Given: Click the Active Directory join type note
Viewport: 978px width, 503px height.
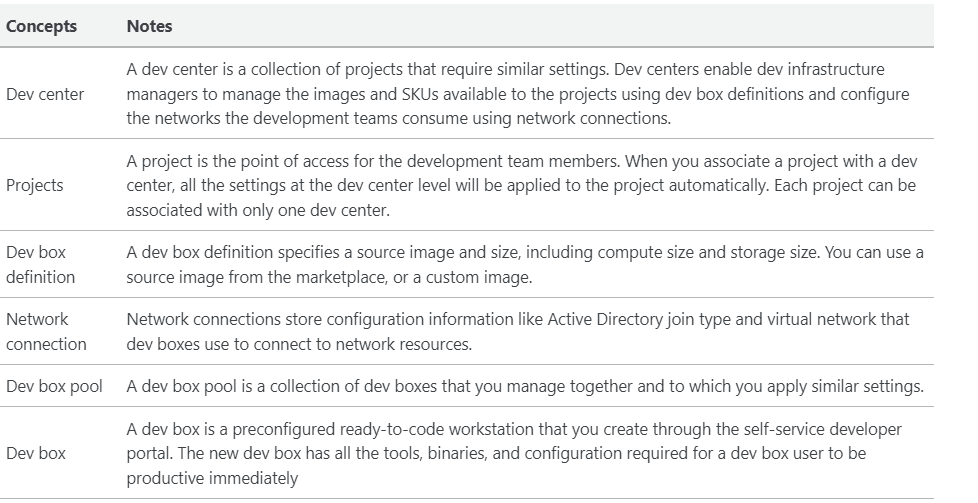Looking at the screenshot, I should (518, 331).
